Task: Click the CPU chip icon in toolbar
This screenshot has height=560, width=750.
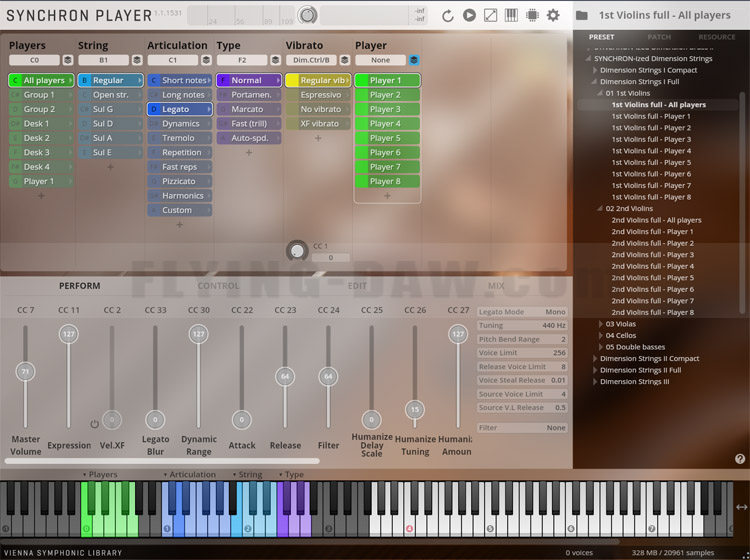Action: click(x=532, y=15)
